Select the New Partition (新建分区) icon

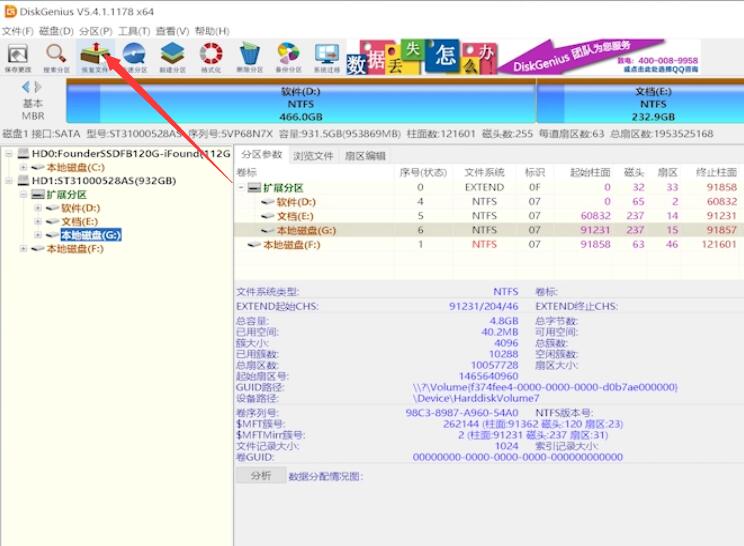point(172,57)
